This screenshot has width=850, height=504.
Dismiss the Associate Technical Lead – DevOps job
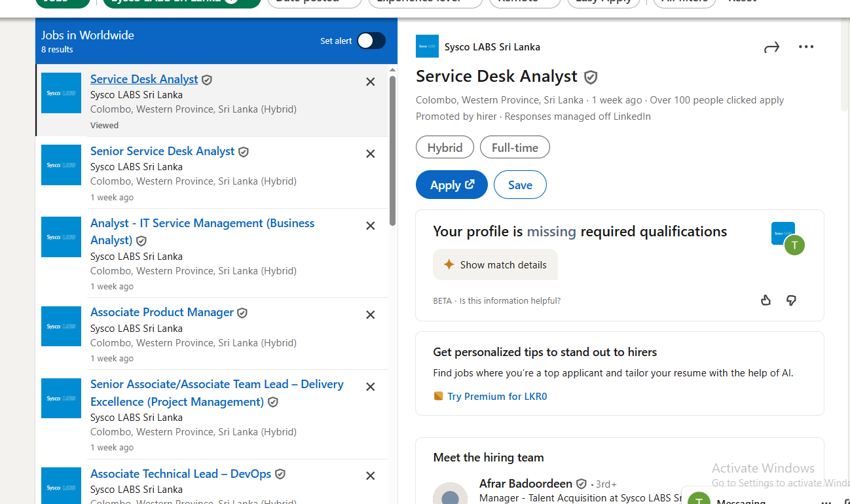[371, 476]
